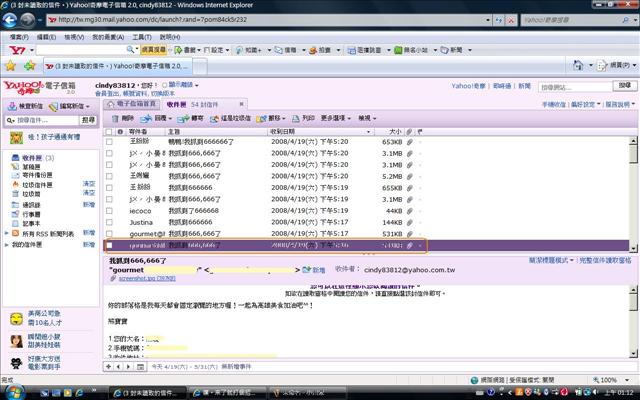Click the next-day arrow in calendar bar
Screen dimensions: 640x400
128,367
